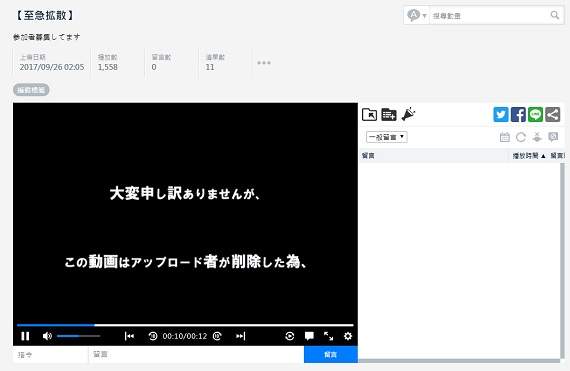Jump to the video start
This screenshot has width=570, height=371.
coord(129,336)
